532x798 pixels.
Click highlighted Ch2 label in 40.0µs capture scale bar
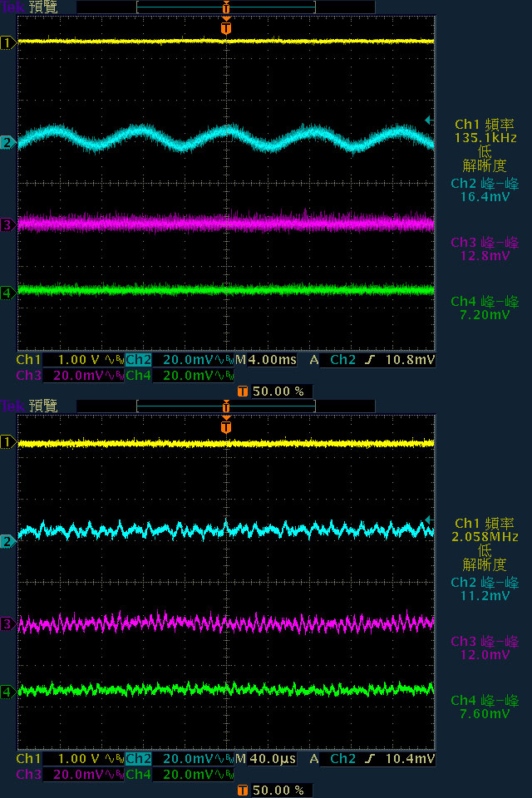pos(139,759)
